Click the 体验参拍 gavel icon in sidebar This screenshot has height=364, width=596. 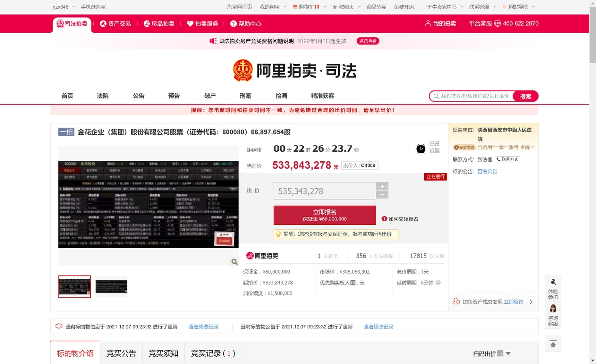553,282
